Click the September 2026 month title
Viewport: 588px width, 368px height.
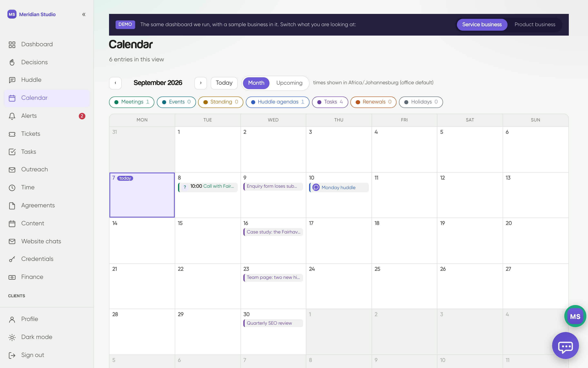click(x=158, y=83)
